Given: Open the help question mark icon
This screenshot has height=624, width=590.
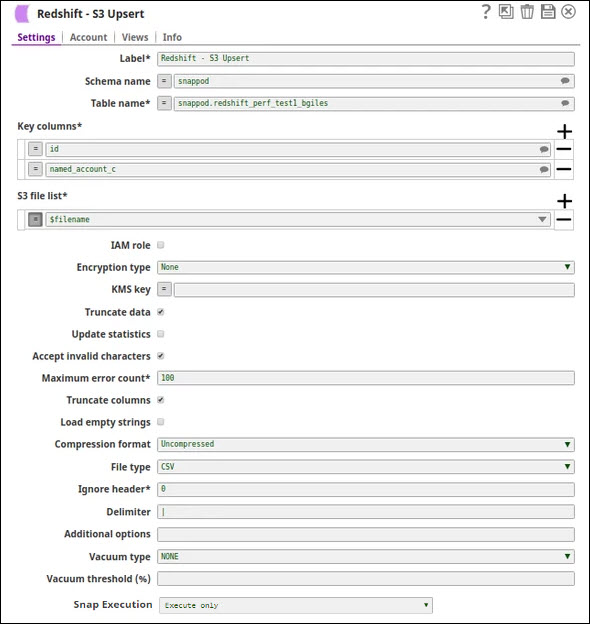Looking at the screenshot, I should [x=486, y=12].
